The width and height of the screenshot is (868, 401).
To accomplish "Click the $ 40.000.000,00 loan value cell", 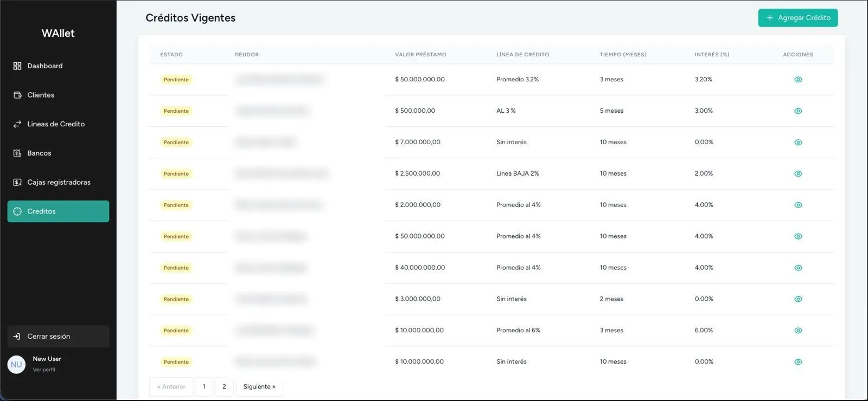I will [x=420, y=268].
